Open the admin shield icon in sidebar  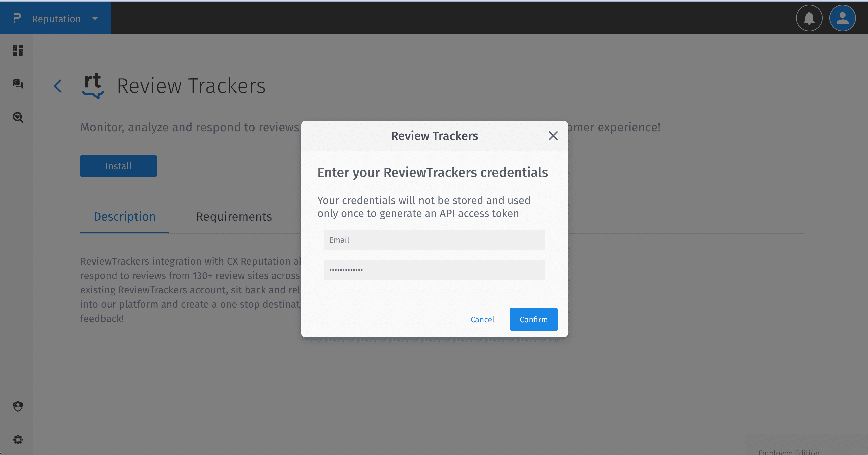tap(18, 406)
